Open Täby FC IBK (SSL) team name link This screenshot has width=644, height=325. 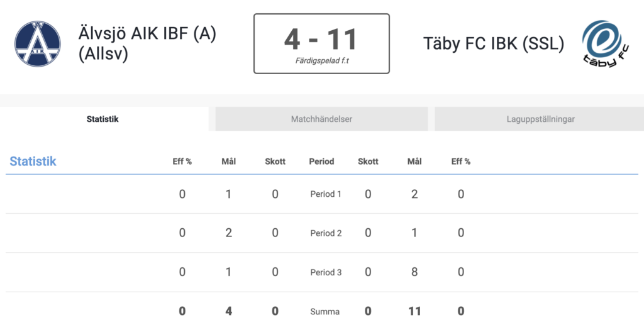pos(494,43)
